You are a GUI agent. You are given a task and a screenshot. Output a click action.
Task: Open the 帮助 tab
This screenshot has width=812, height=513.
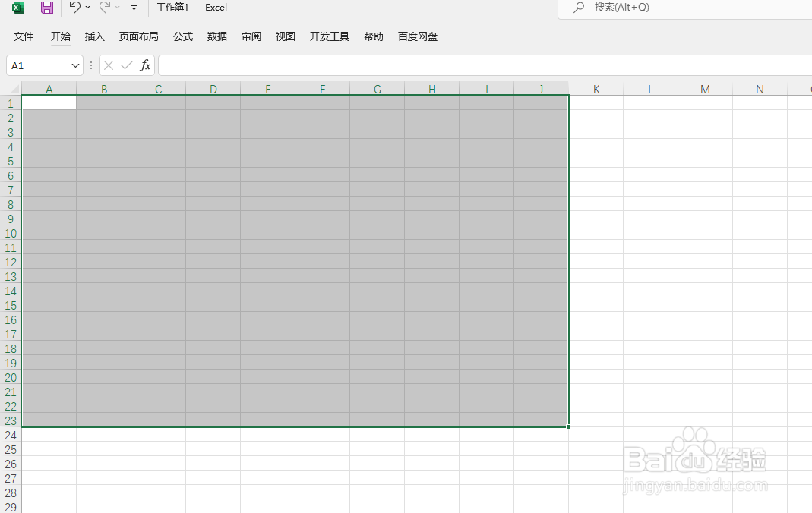[374, 36]
